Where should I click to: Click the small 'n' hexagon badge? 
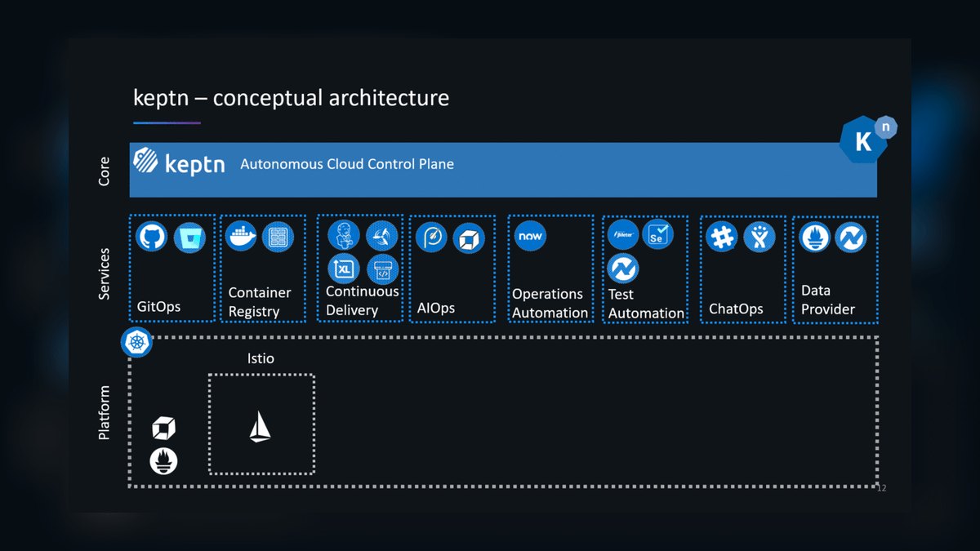point(884,127)
